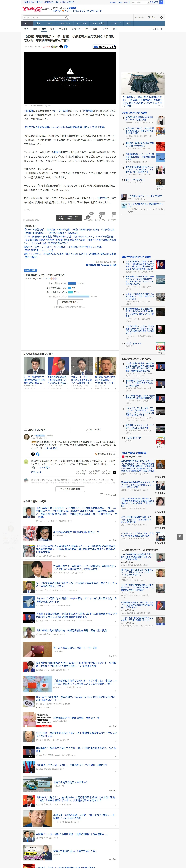This screenshot has width=186, height=868.
Task: Click the back-to-top arrow button
Action: (180, 537)
